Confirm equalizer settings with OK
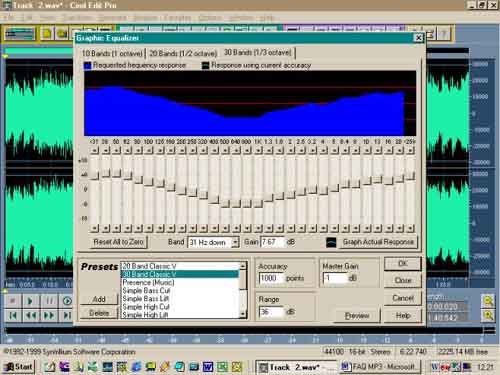Image resolution: width=500 pixels, height=375 pixels. point(403,264)
